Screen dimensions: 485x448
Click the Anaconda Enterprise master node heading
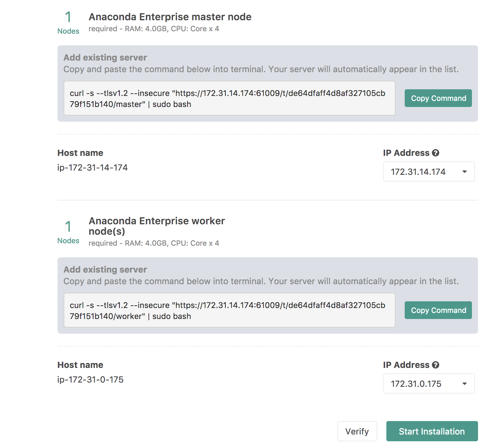pyautogui.click(x=170, y=17)
